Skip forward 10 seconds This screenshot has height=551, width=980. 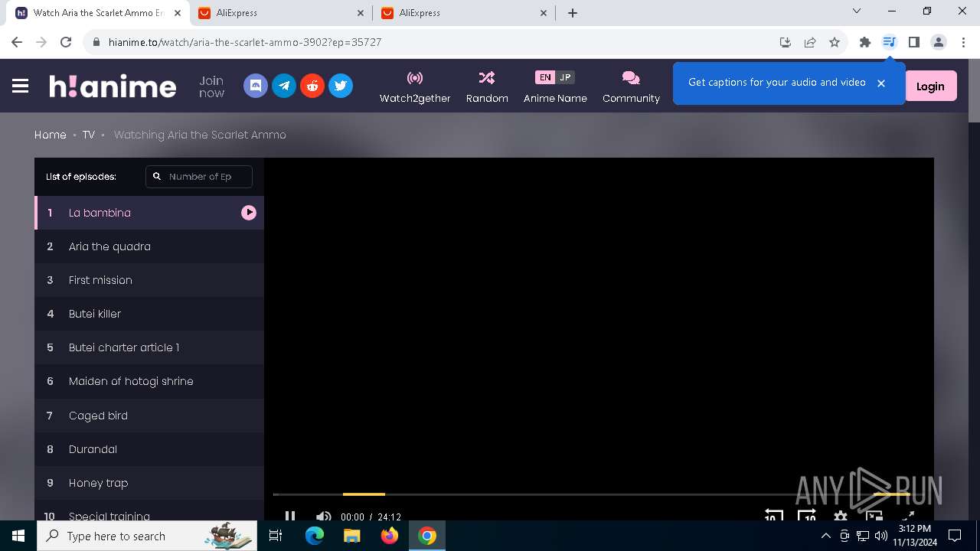click(x=807, y=516)
